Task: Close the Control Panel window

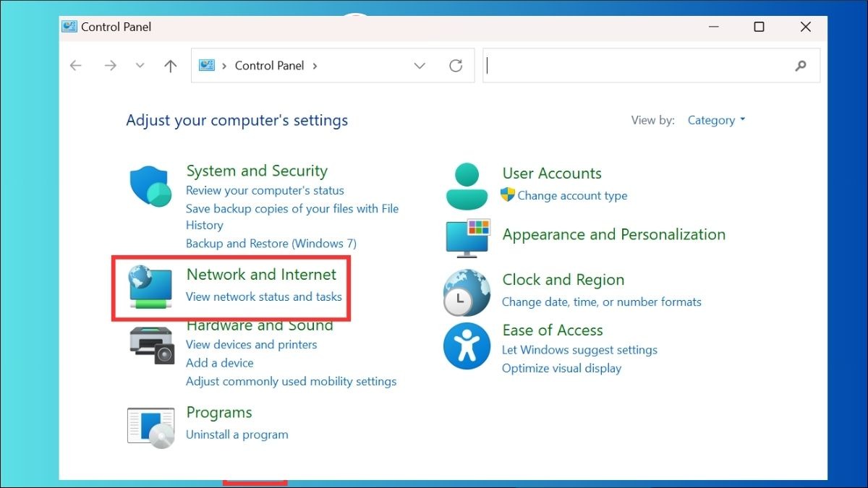Action: tap(806, 27)
